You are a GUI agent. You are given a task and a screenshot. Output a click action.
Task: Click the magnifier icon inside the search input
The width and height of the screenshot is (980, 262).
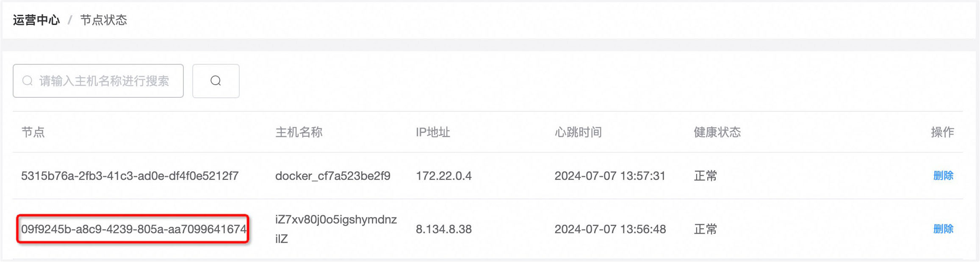click(x=27, y=81)
